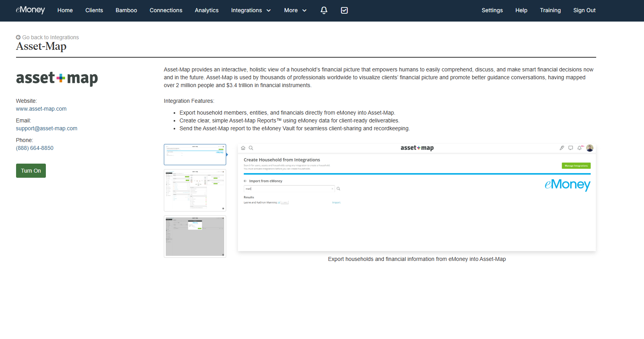The width and height of the screenshot is (644, 339).
Task: Navigate to Connections
Action: (x=166, y=10)
